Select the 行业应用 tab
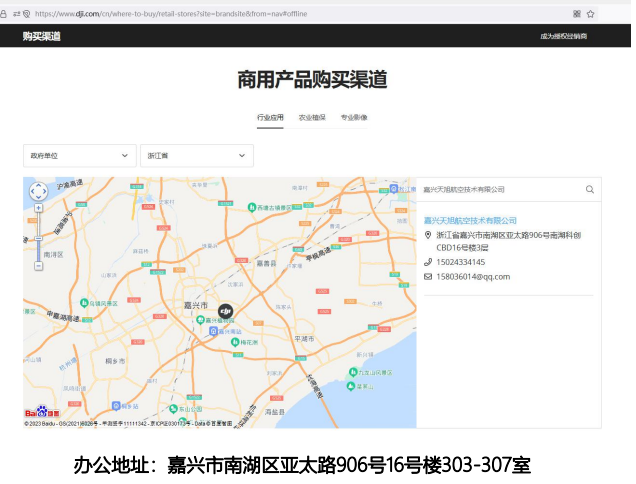 click(270, 118)
